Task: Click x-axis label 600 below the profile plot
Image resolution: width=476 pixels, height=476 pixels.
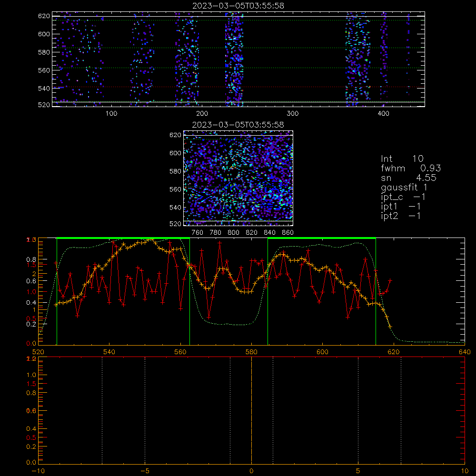Action: click(x=322, y=352)
